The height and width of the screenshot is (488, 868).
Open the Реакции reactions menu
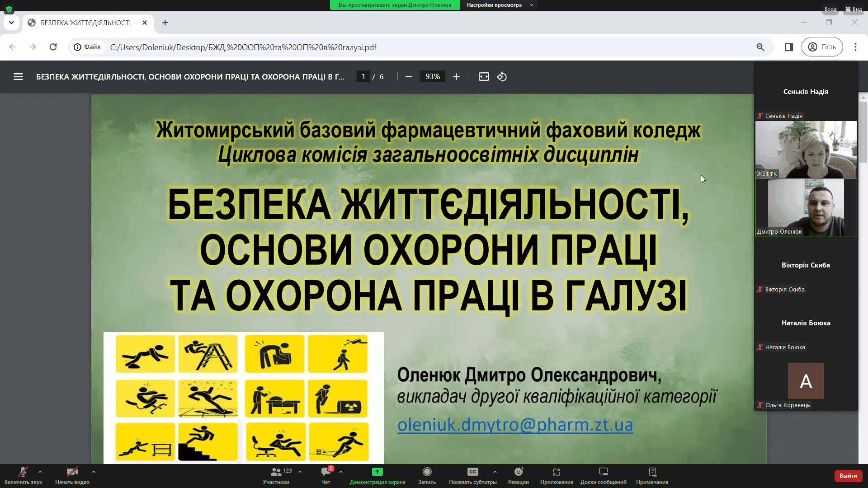519,476
